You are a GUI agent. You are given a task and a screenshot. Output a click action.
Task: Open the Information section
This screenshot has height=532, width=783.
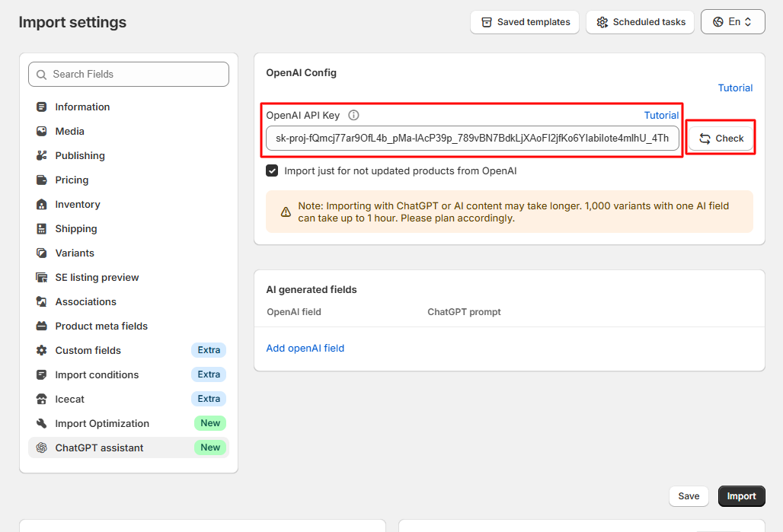129,107
